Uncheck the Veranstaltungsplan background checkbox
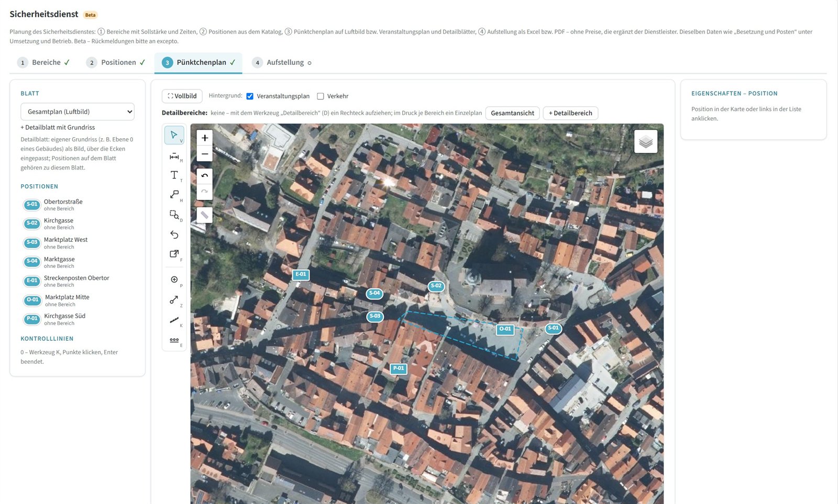Screen dimensions: 838x504 point(250,96)
